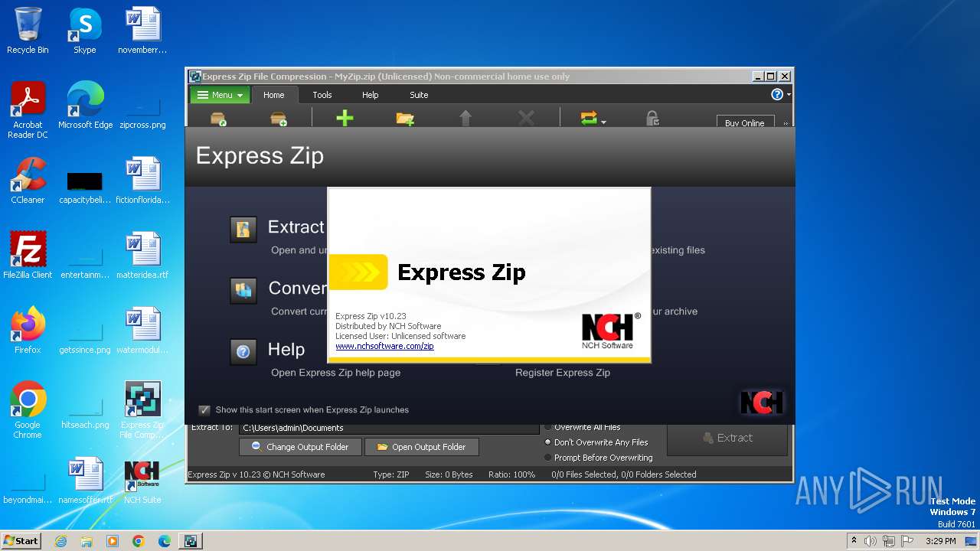
Task: Click the Size: 0 Bytes status entry
Action: (x=449, y=474)
